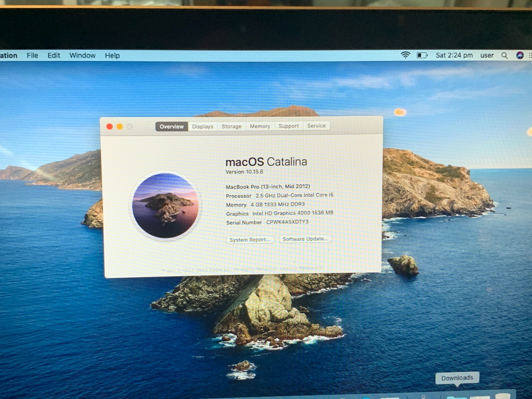Screen dimensions: 532x399
Task: Open the Window menu
Action: click(82, 56)
